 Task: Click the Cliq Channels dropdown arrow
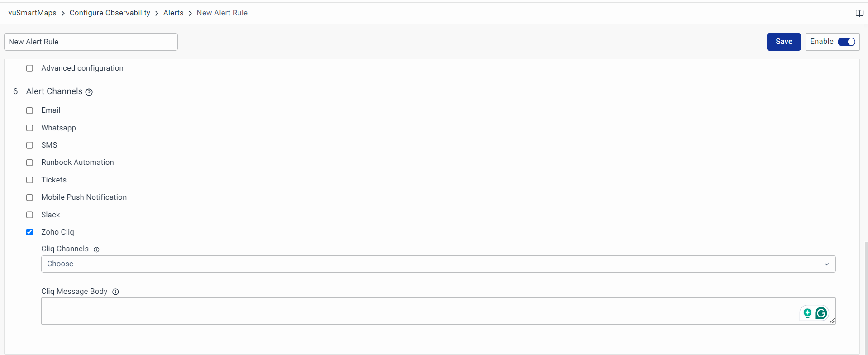coord(826,264)
